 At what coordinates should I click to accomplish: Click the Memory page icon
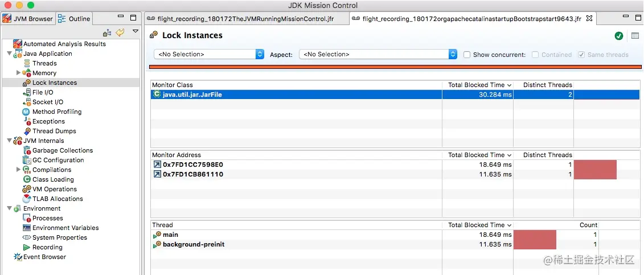point(27,73)
